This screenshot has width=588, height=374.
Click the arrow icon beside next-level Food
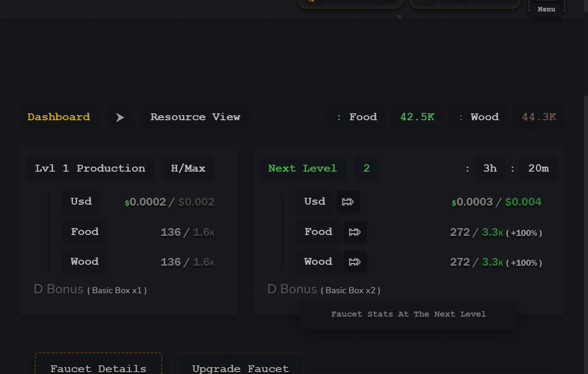click(355, 232)
